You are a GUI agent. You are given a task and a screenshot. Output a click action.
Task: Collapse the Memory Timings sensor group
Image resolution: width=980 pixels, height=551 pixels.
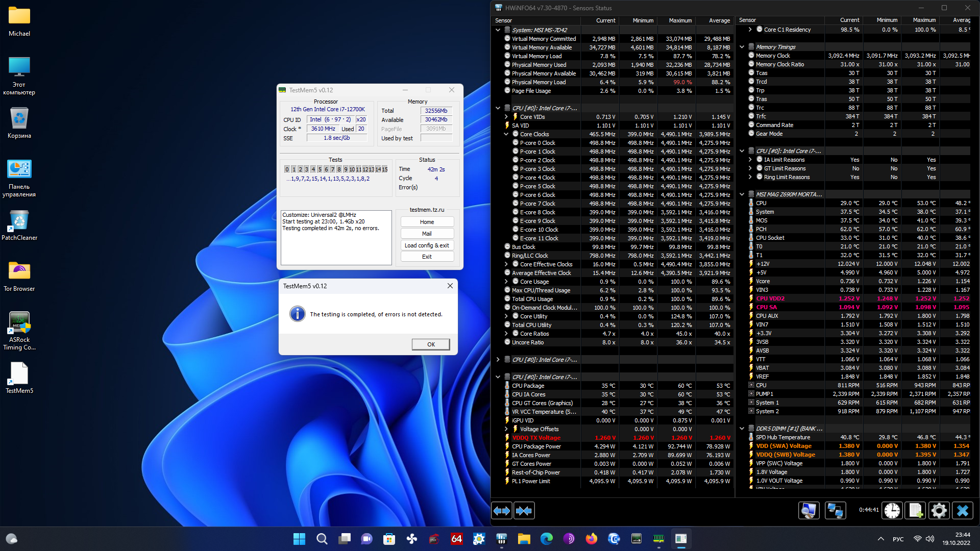[742, 47]
